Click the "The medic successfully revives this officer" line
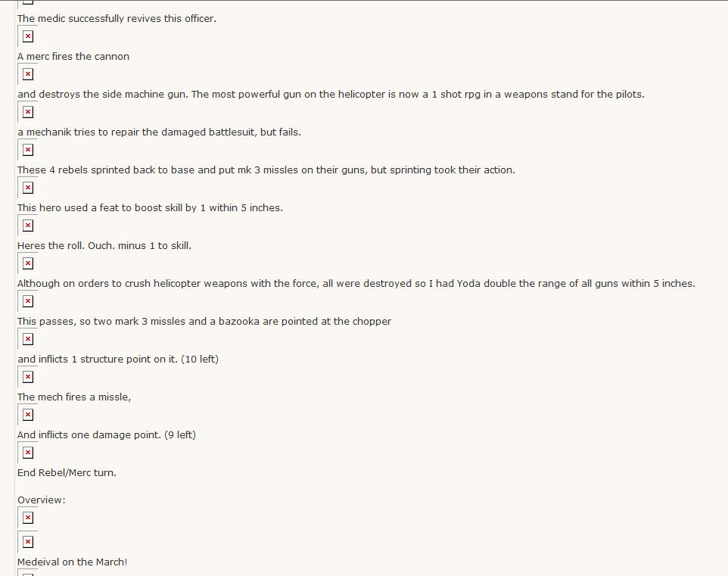Viewport: 728px width, 576px height. click(x=117, y=19)
